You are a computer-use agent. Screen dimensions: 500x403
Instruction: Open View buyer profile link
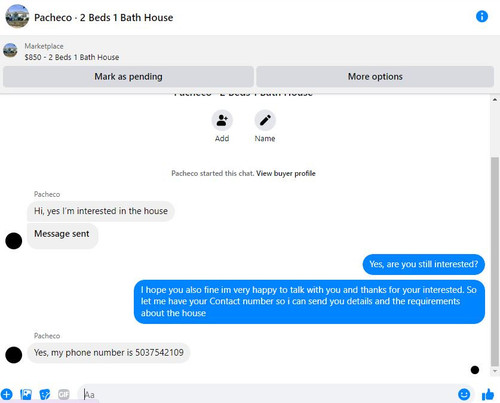pyautogui.click(x=286, y=173)
